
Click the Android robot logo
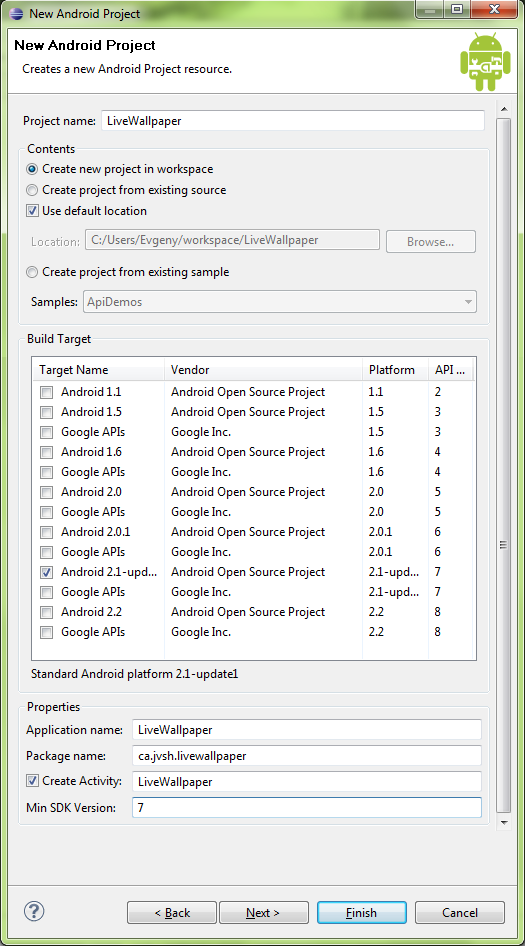click(485, 62)
